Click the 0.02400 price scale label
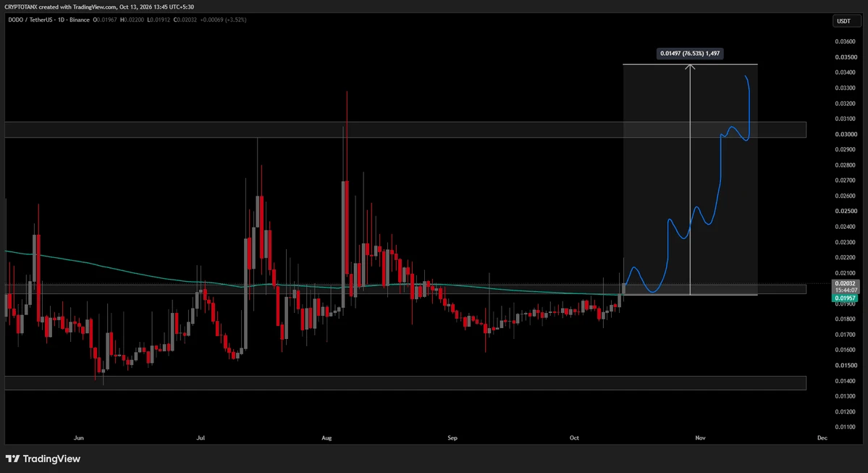 coord(846,227)
